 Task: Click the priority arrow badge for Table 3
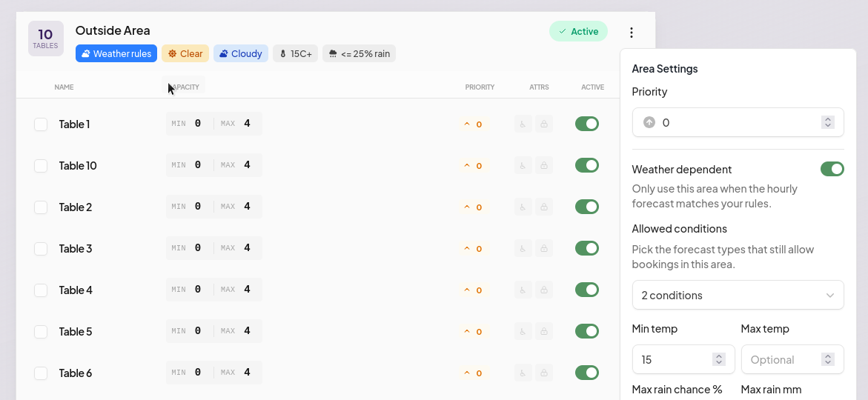click(473, 249)
